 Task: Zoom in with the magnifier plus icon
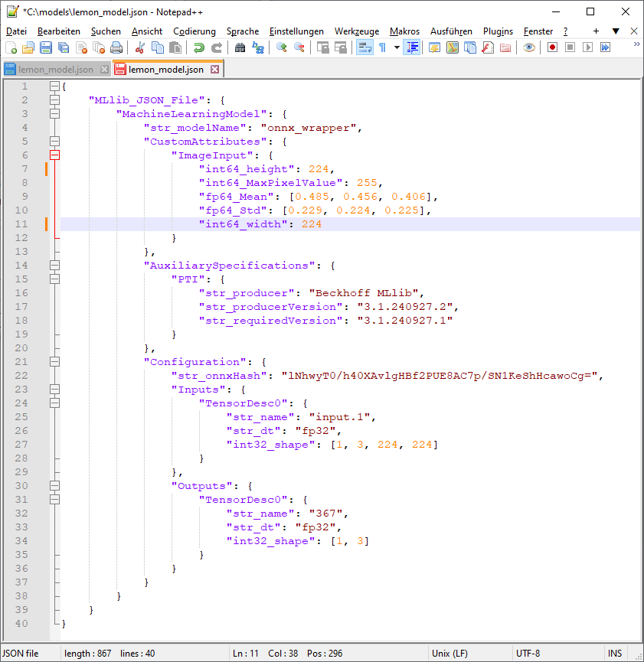(x=282, y=47)
